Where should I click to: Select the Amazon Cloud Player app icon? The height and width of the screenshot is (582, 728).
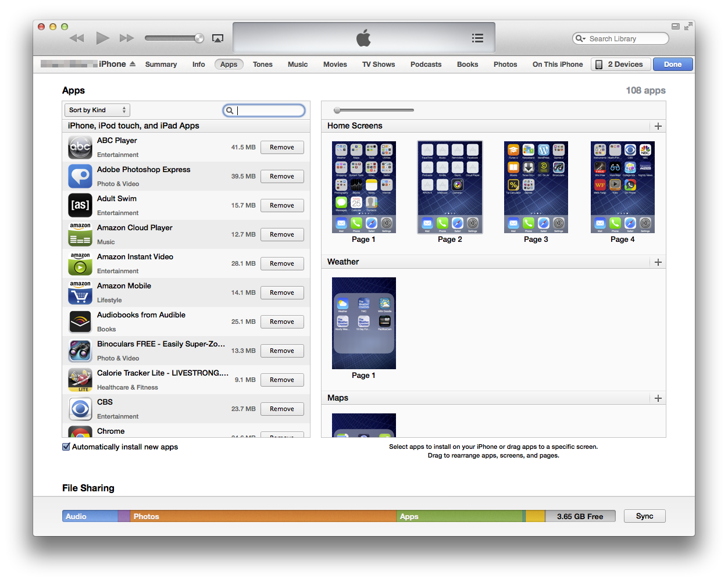[x=80, y=234]
